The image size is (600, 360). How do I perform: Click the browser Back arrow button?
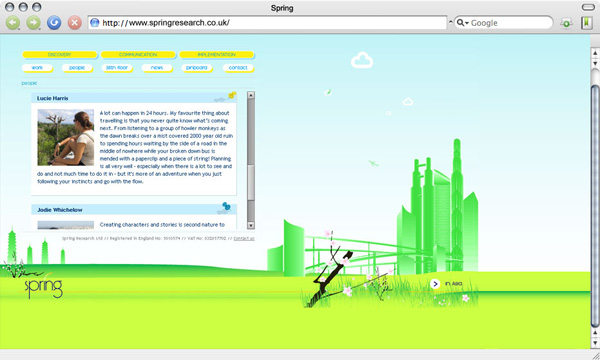point(13,23)
